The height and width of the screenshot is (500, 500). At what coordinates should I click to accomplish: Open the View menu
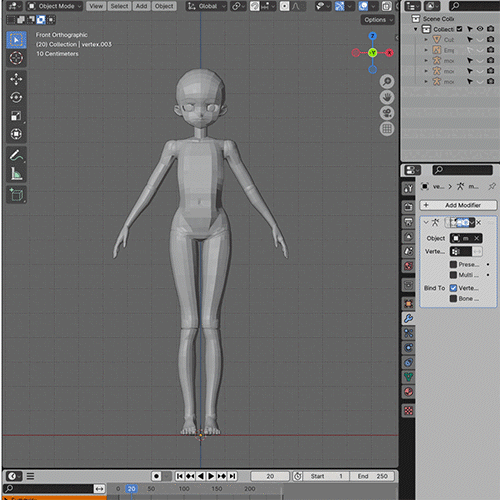pyautogui.click(x=96, y=6)
